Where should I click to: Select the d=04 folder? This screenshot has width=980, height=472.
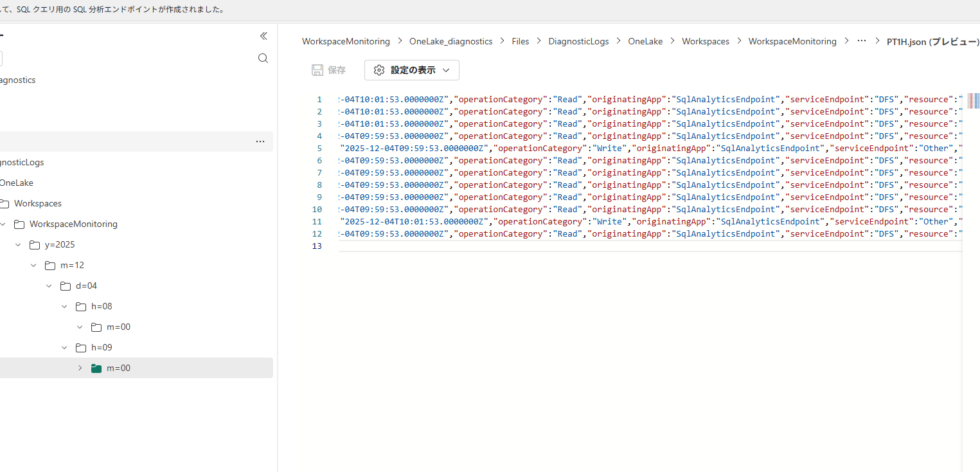point(86,286)
